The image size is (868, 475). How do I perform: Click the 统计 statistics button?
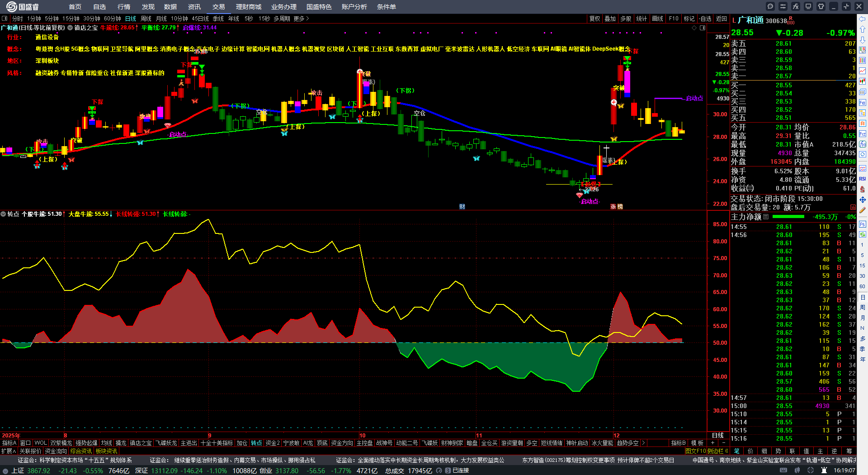642,19
